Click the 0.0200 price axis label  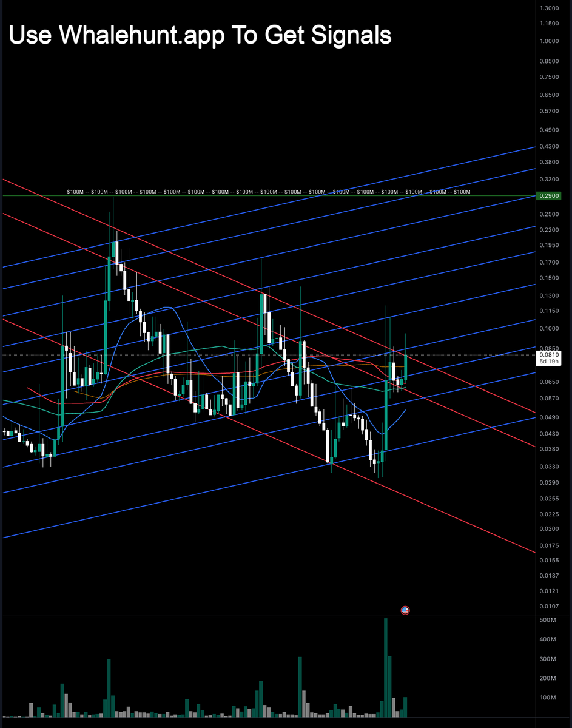point(549,528)
